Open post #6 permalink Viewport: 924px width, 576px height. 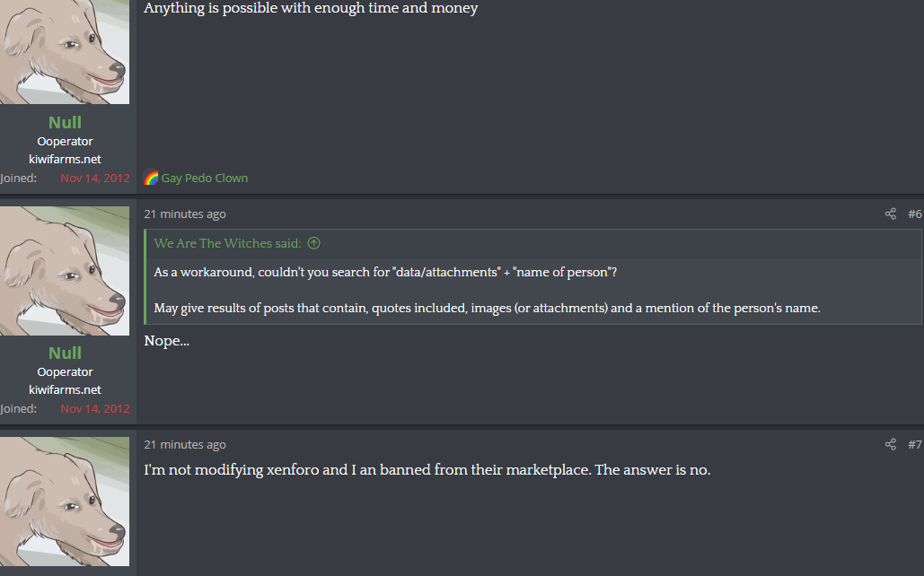pos(914,214)
